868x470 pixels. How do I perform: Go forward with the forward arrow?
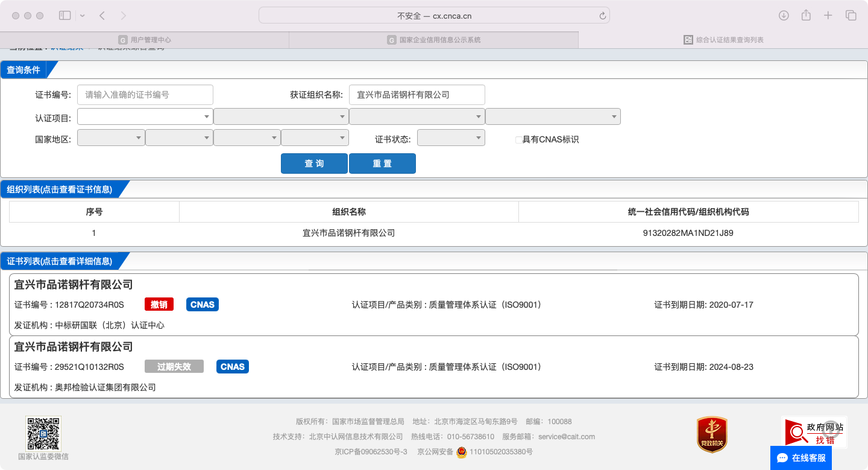point(124,15)
